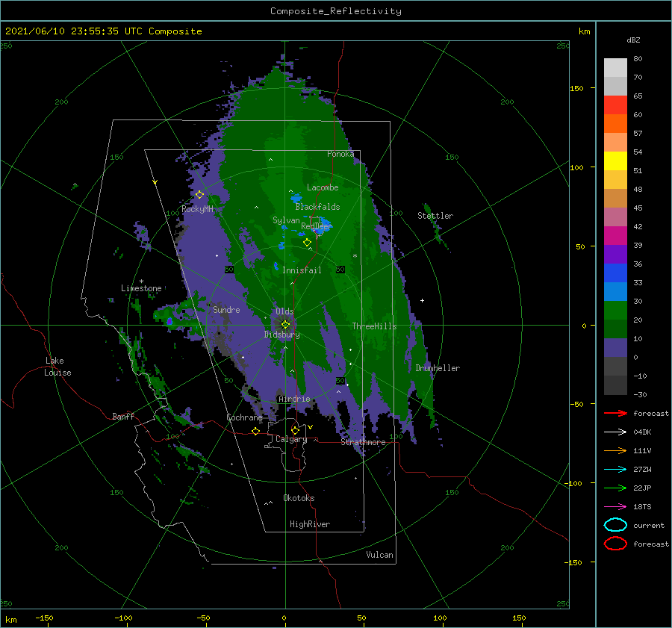Screen dimensions: 672x628
Task: Click the Olds town label
Action: pyautogui.click(x=284, y=311)
